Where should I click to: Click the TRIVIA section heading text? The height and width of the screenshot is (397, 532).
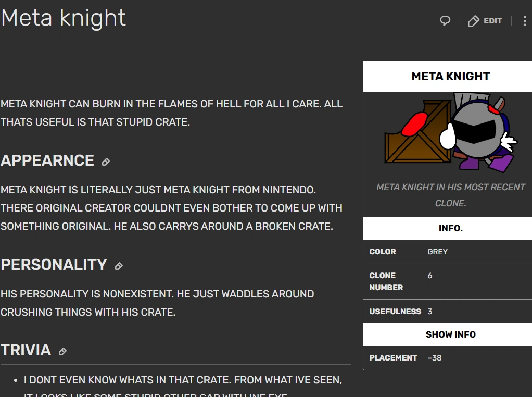pyautogui.click(x=26, y=350)
